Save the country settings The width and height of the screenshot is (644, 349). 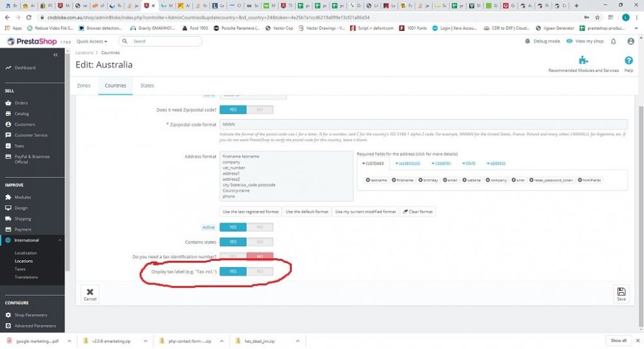click(621, 294)
